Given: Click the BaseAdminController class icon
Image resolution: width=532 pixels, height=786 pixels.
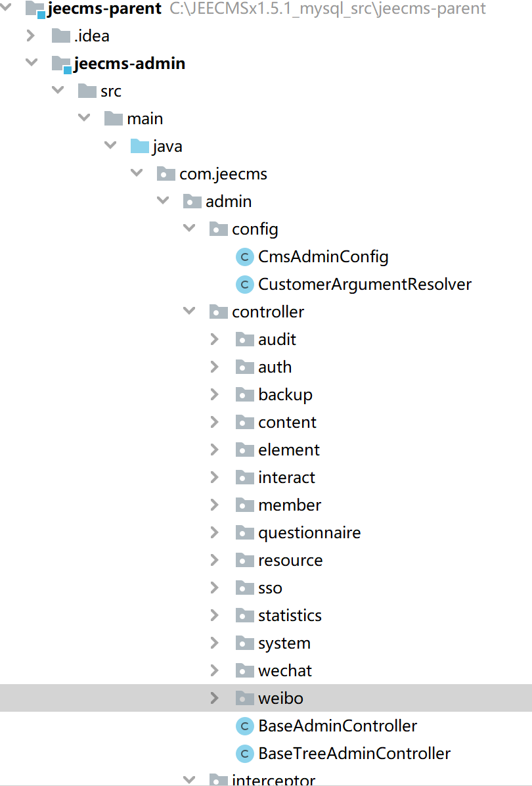Looking at the screenshot, I should click(x=244, y=726).
